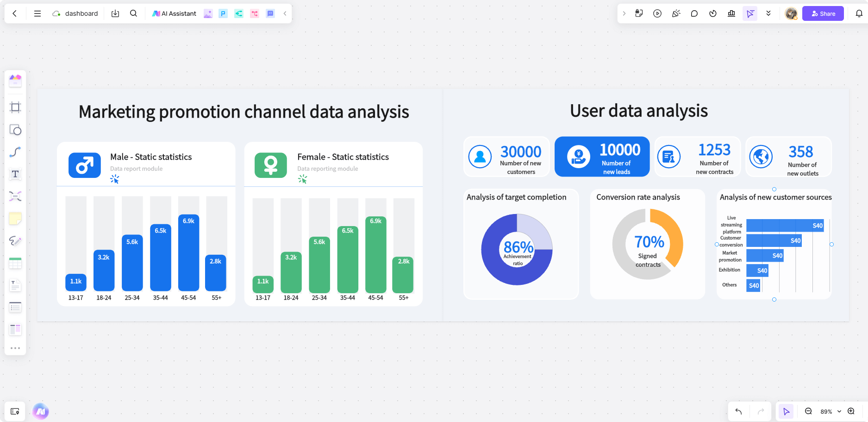Open the 89% zoom level dropdown
This screenshot has width=868, height=422.
pyautogui.click(x=831, y=411)
